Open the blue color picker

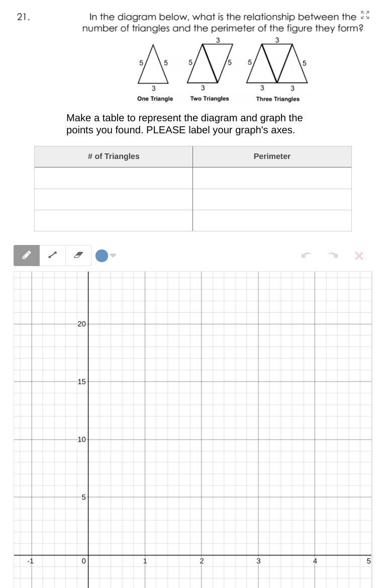(x=102, y=256)
